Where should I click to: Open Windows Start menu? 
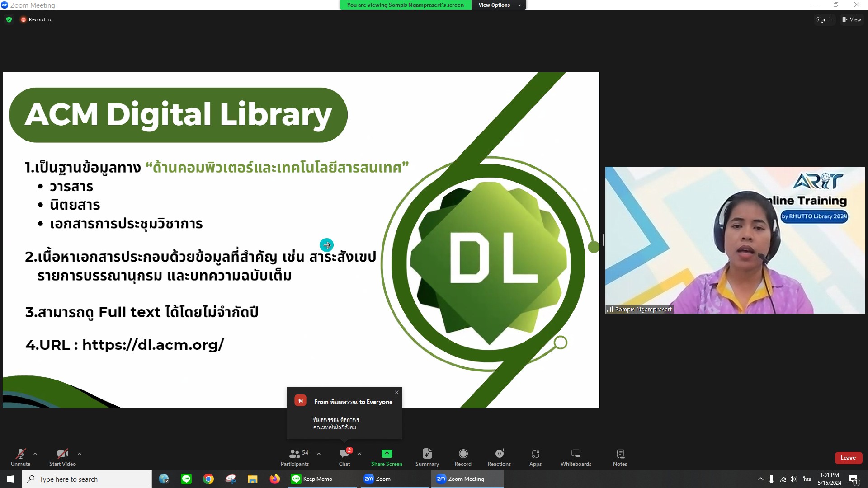click(x=11, y=479)
